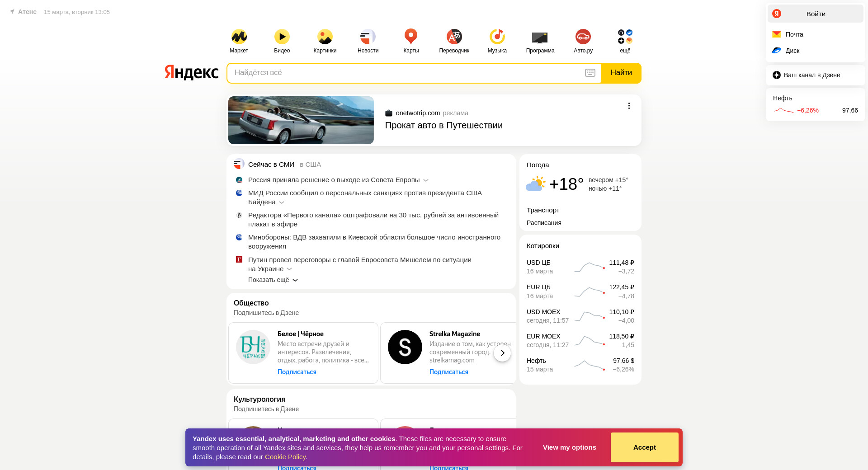Click the red Я icon in Войти button
The width and height of the screenshot is (868, 470).
(777, 14)
